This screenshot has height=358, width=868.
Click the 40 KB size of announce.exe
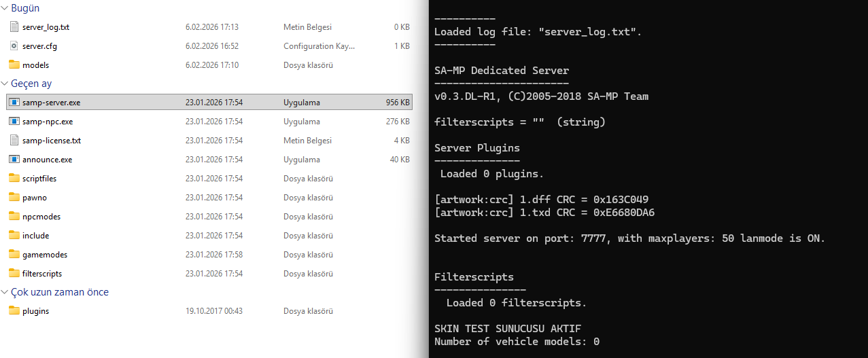click(400, 160)
